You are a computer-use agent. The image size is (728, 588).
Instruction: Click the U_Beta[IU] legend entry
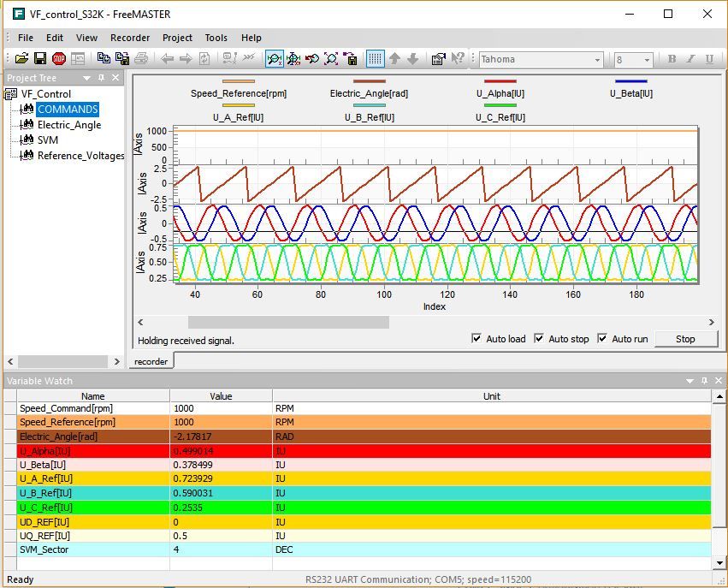click(631, 89)
